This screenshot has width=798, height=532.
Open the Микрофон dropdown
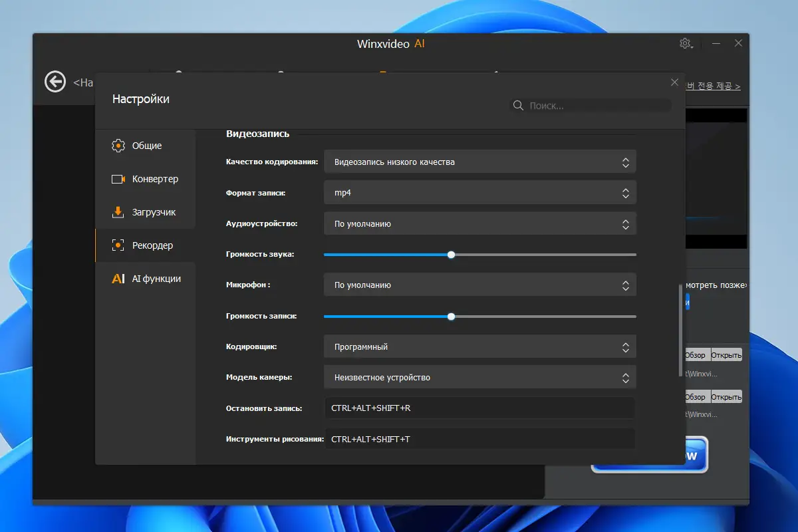tap(480, 285)
